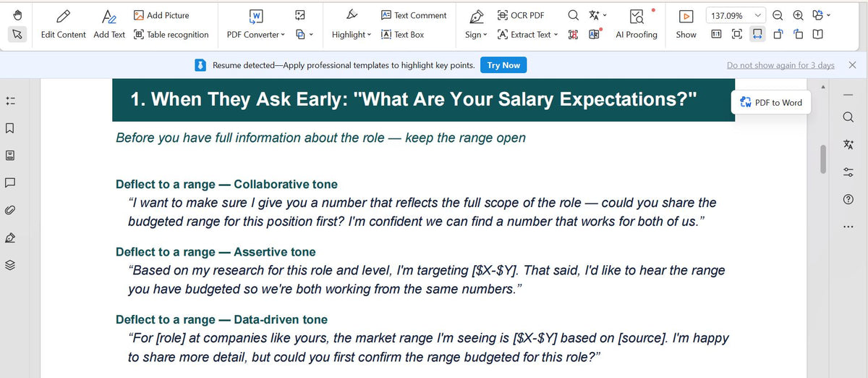Click "Deflect to a range — Assertive tone"

216,252
